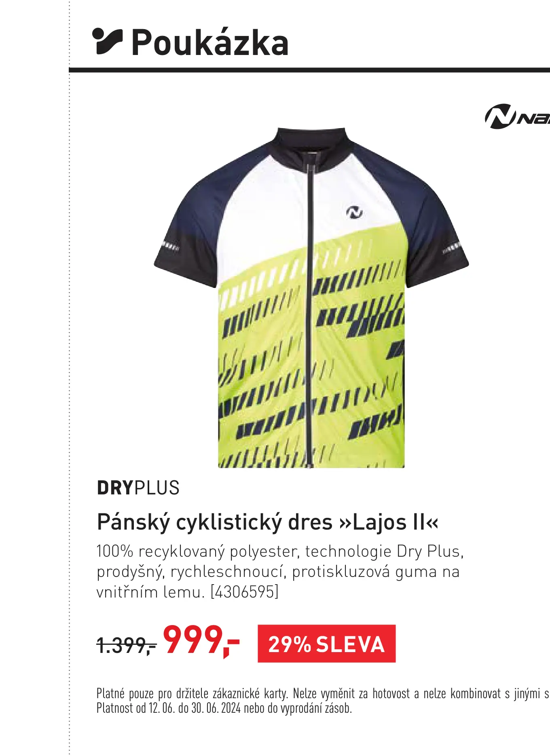Click the reflective strip on left sleeve

point(170,246)
